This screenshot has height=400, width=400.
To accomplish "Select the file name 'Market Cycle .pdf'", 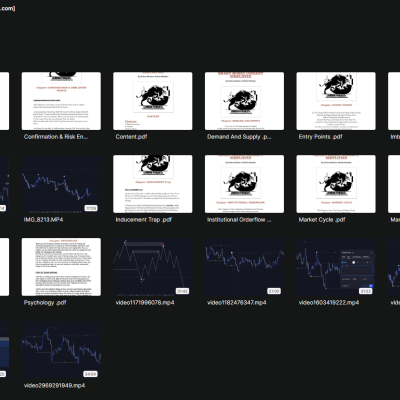I will (x=322, y=220).
